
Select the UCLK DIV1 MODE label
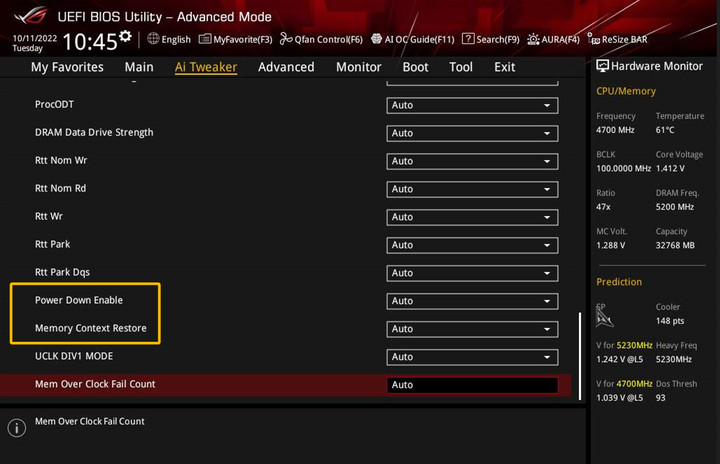point(74,356)
